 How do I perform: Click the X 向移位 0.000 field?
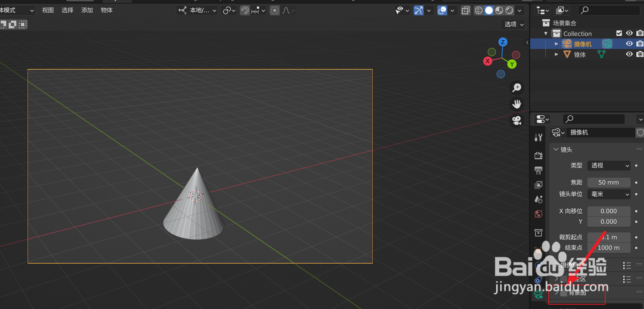coord(609,211)
